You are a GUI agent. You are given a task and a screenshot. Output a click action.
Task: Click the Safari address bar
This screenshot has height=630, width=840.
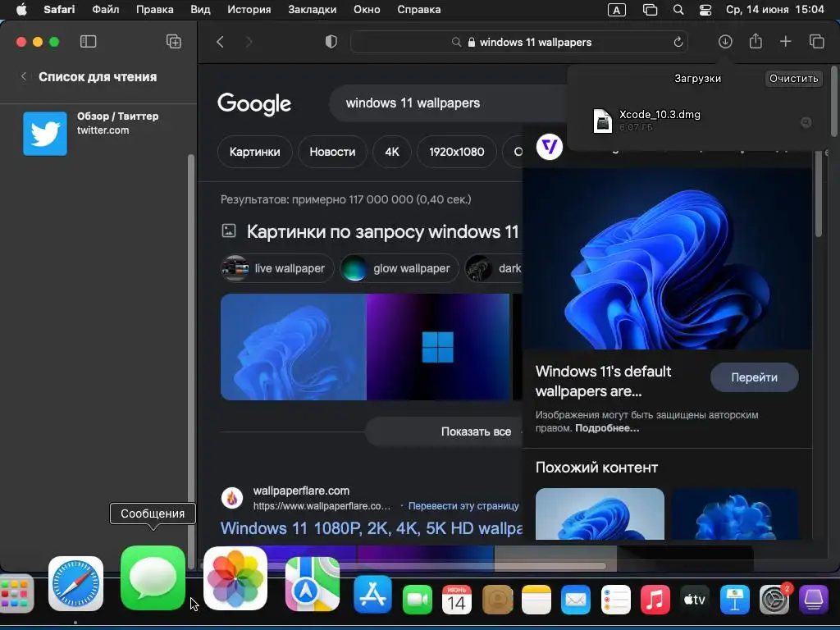(x=518, y=42)
